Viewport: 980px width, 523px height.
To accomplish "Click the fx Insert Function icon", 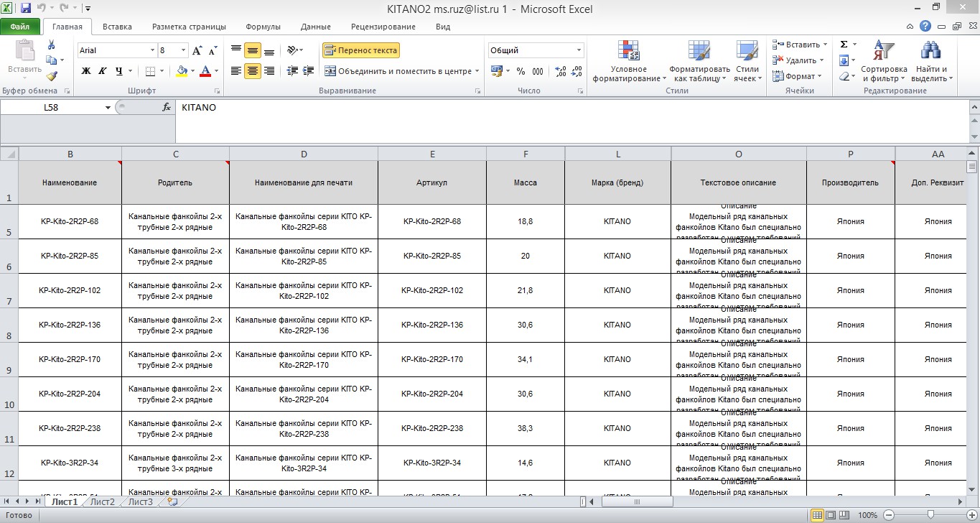I will (x=167, y=107).
